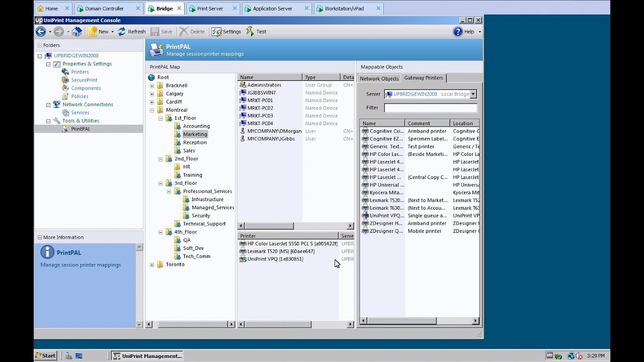Click the Test toolbar button
Image resolution: width=644 pixels, height=362 pixels.
tap(257, 32)
